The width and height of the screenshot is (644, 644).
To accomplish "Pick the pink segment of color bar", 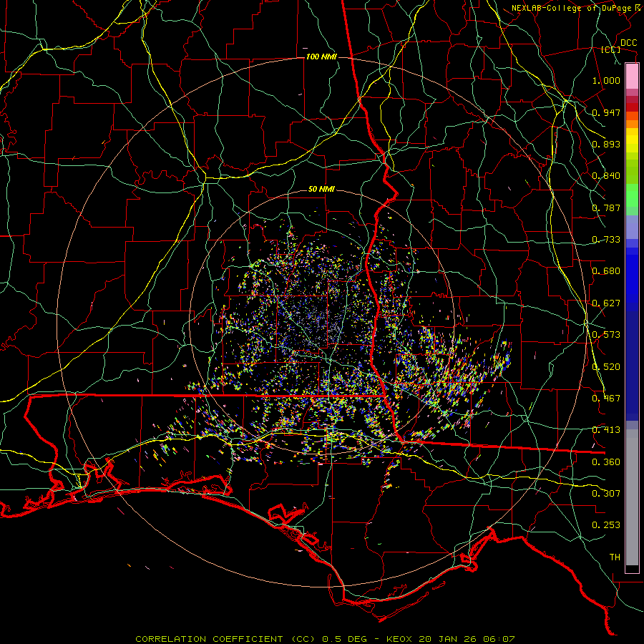I will click(632, 77).
